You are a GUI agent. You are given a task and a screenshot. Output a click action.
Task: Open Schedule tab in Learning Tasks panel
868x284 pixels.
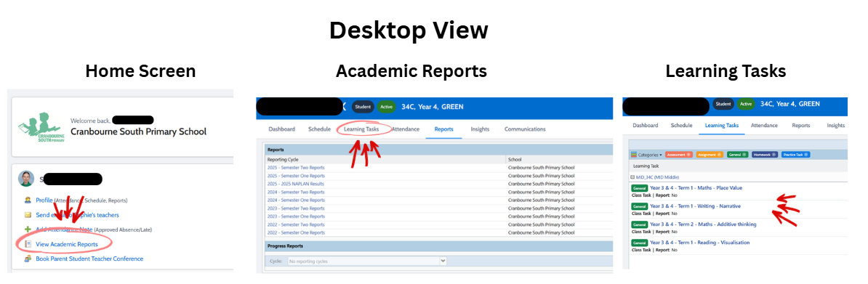click(x=681, y=126)
